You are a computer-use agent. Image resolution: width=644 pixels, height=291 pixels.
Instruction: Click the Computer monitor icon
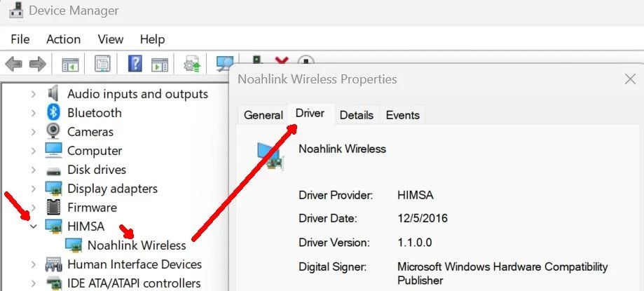click(53, 151)
